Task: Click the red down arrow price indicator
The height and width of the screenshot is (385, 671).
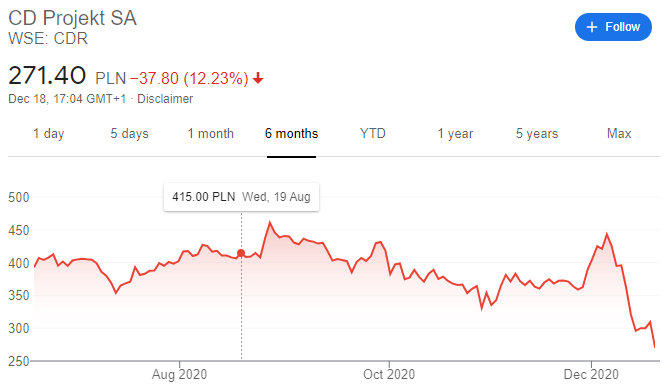Action: pos(258,78)
